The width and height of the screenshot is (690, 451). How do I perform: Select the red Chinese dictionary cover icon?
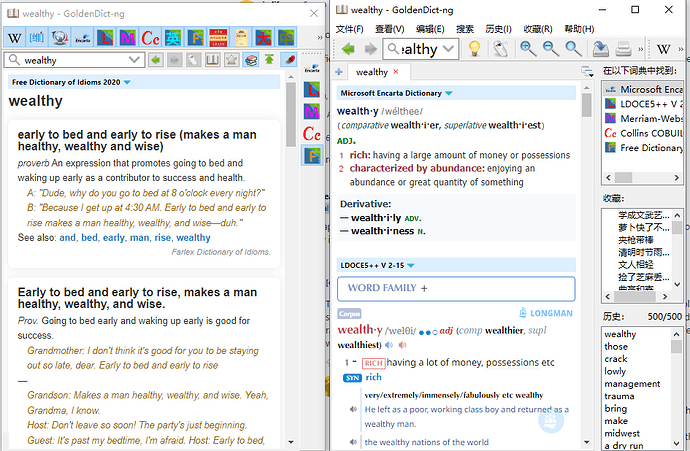(x=218, y=38)
